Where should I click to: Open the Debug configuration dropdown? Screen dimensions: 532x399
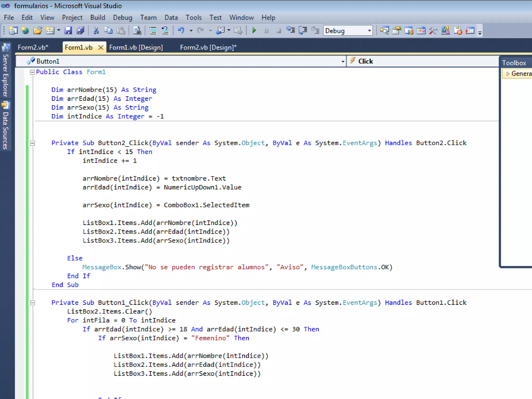[369, 31]
